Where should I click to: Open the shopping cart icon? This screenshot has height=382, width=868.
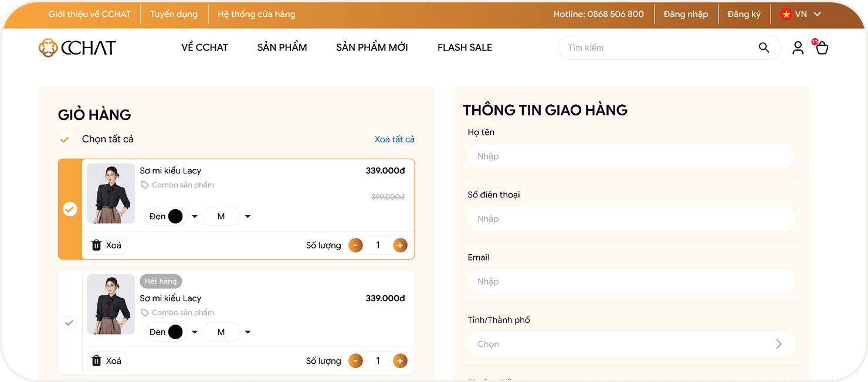(x=822, y=48)
